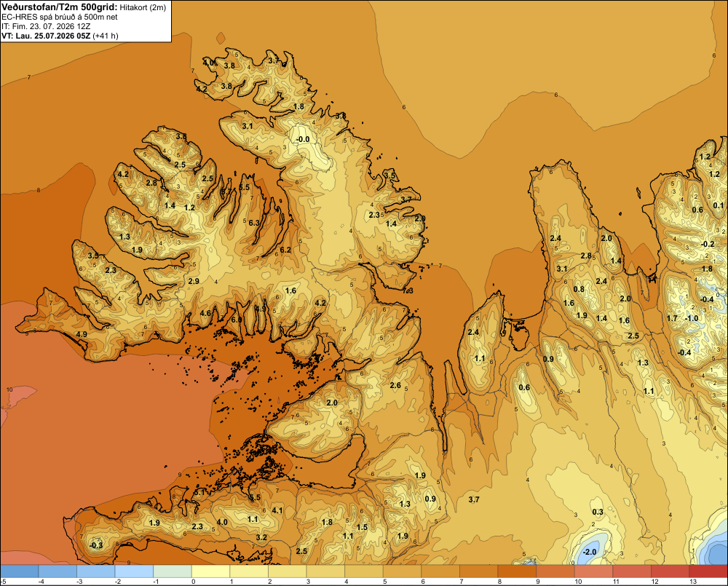The image size is (728, 586).
Task: Click the '-0.3' value on the western peninsula tip
Action: click(x=96, y=545)
